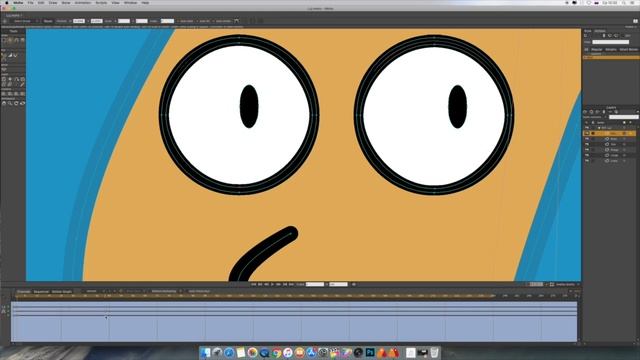Open Trash in the Dock
This screenshot has height=360, width=640.
point(435,353)
